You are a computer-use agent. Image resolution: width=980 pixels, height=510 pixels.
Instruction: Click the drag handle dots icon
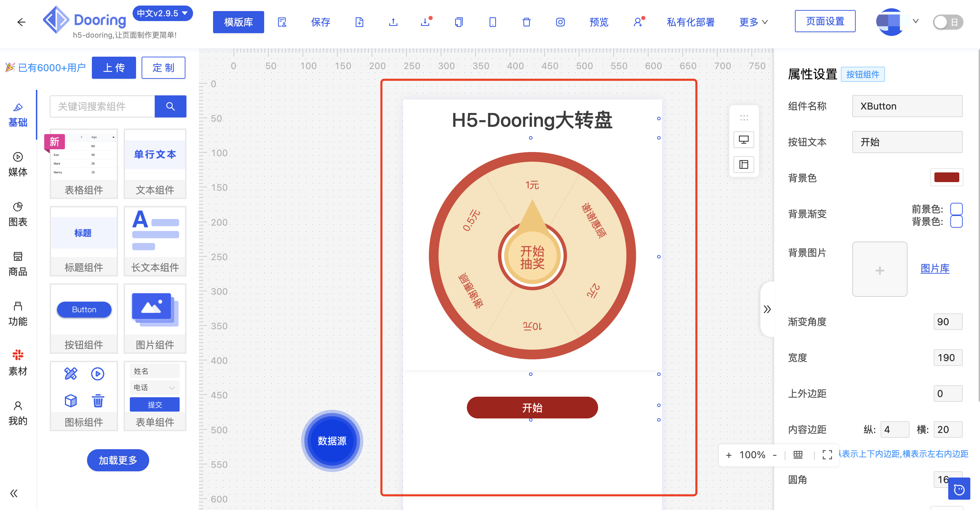point(744,117)
